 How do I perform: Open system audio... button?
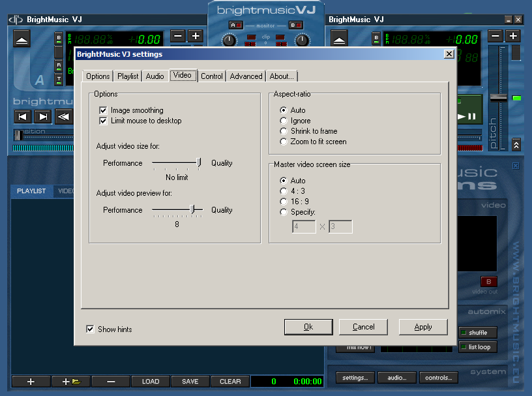click(397, 378)
